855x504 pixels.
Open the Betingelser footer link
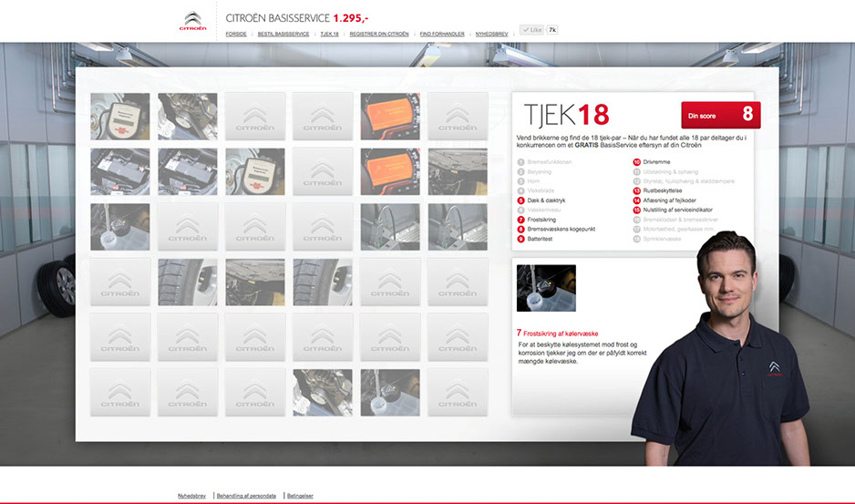tap(300, 496)
